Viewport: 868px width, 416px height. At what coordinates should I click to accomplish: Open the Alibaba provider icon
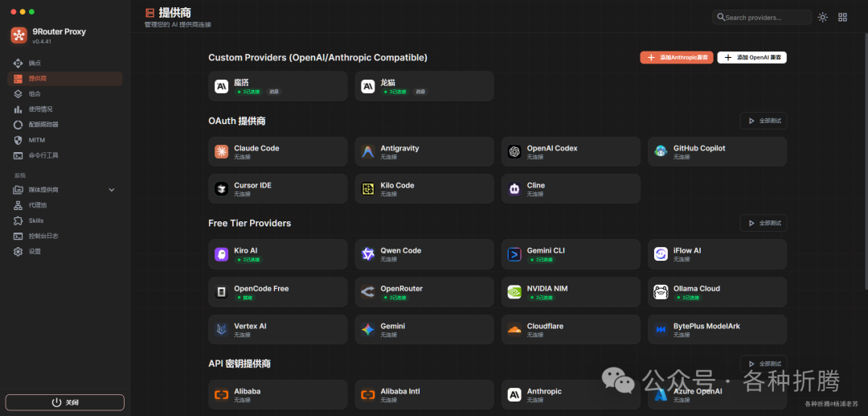(x=222, y=395)
